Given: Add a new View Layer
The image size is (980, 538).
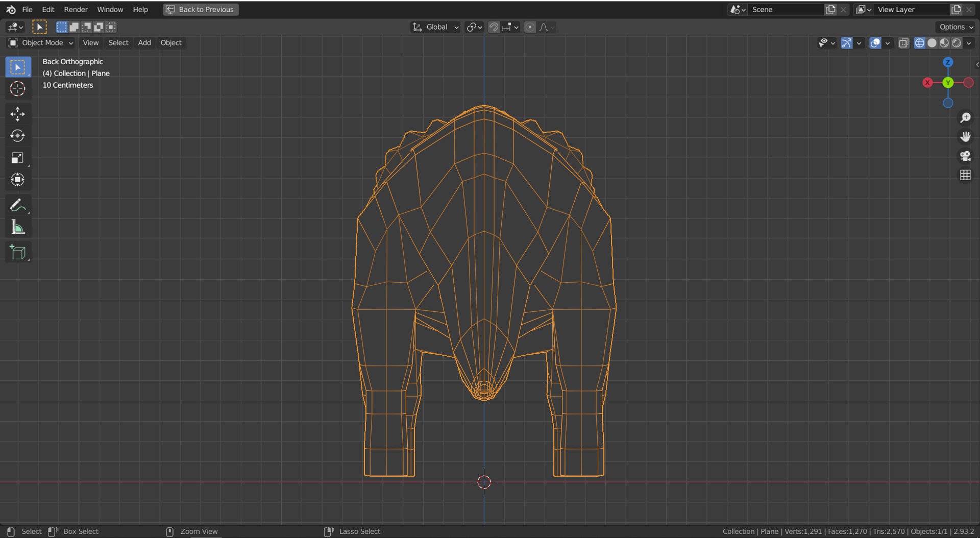Looking at the screenshot, I should [x=956, y=9].
